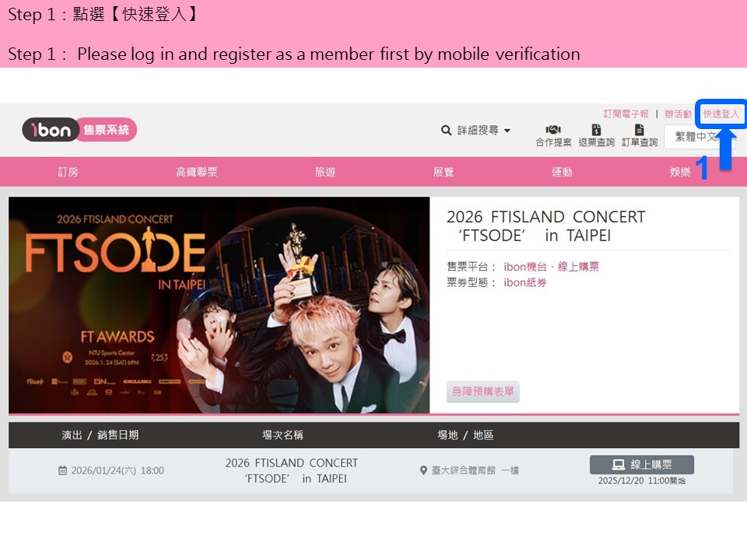
Task: Click the 身障預購表單 button
Action: point(482,391)
